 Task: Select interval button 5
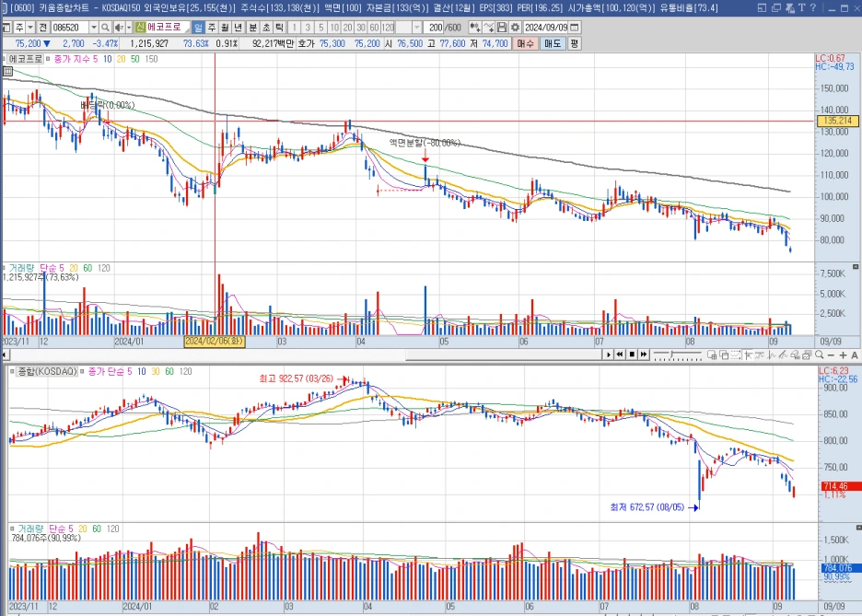(321, 27)
